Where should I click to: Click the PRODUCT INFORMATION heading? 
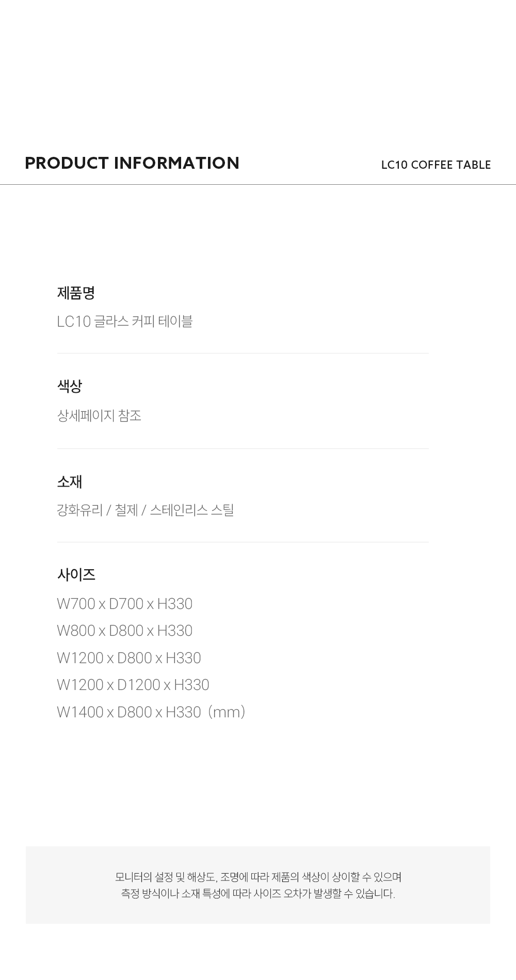[132, 163]
